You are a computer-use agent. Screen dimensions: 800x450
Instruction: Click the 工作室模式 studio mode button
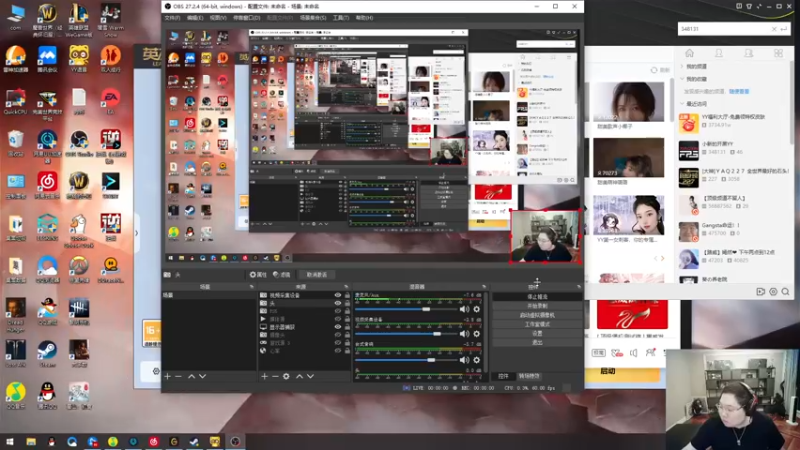coord(537,324)
